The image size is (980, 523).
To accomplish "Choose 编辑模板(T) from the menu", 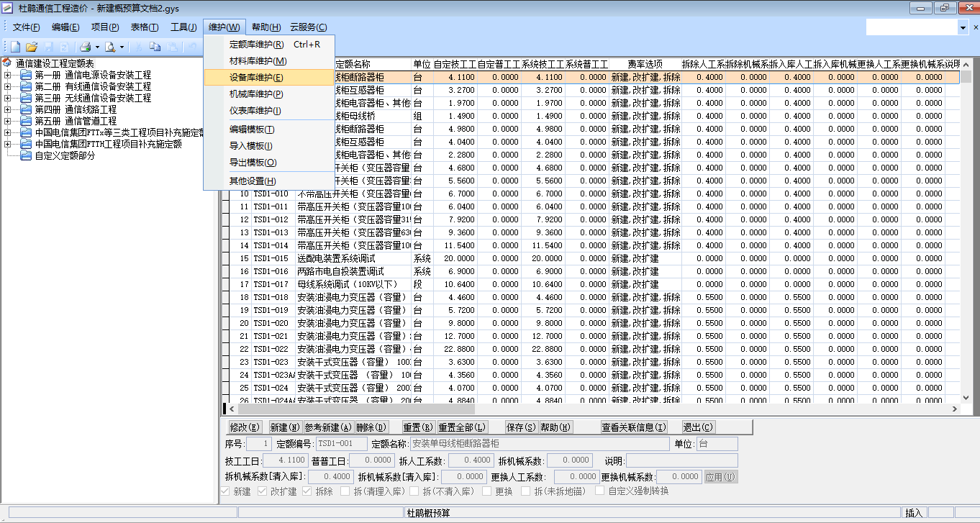I will point(269,129).
